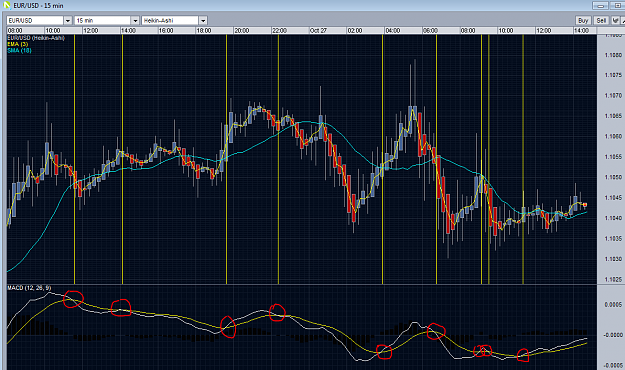Click the restore window button
The width and height of the screenshot is (625, 370).
click(x=618, y=6)
